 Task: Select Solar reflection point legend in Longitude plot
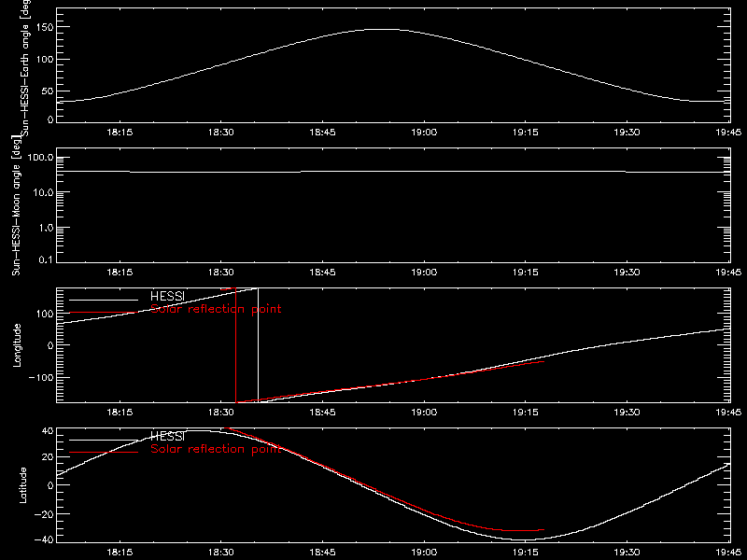pos(216,309)
